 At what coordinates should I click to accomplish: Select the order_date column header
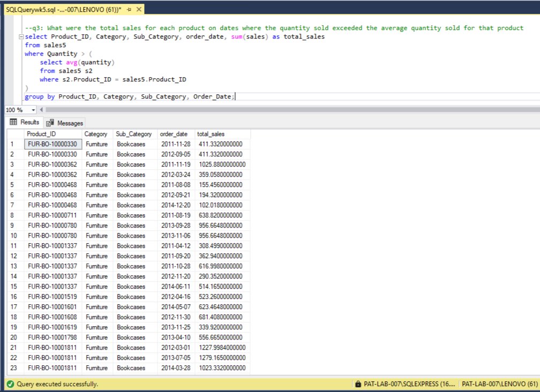coord(176,134)
